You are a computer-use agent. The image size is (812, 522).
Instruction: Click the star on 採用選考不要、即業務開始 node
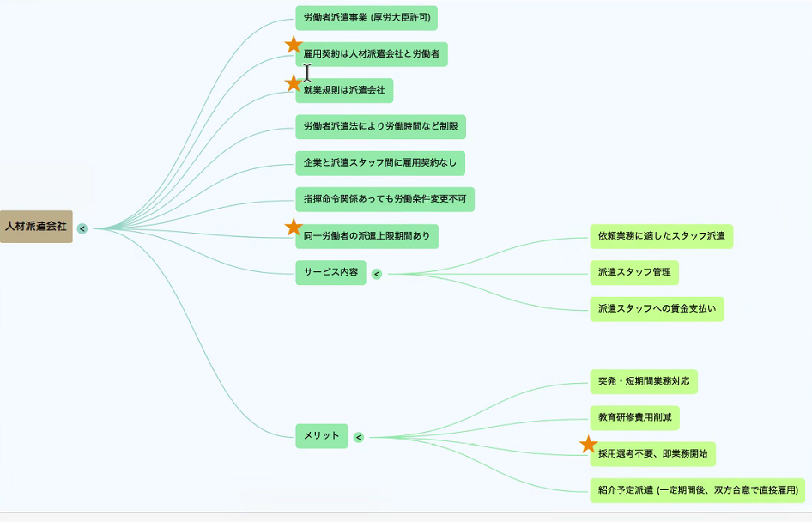coord(588,445)
